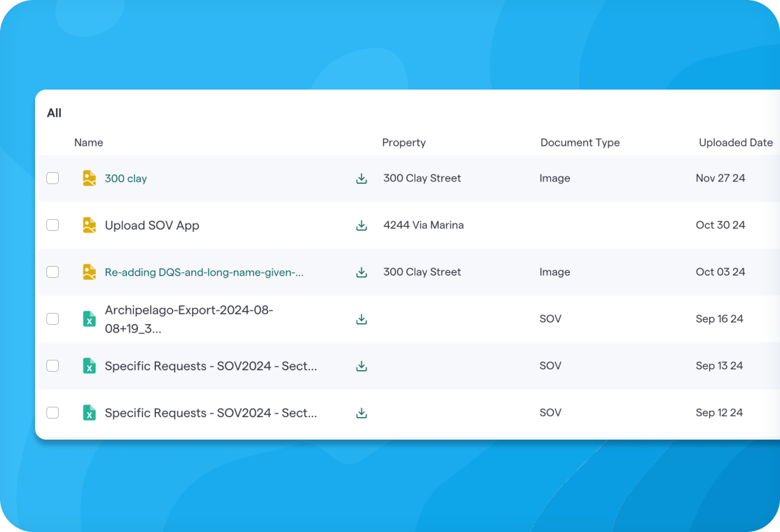780x532 pixels.
Task: Click the Uploaded Date column header
Action: (x=736, y=143)
